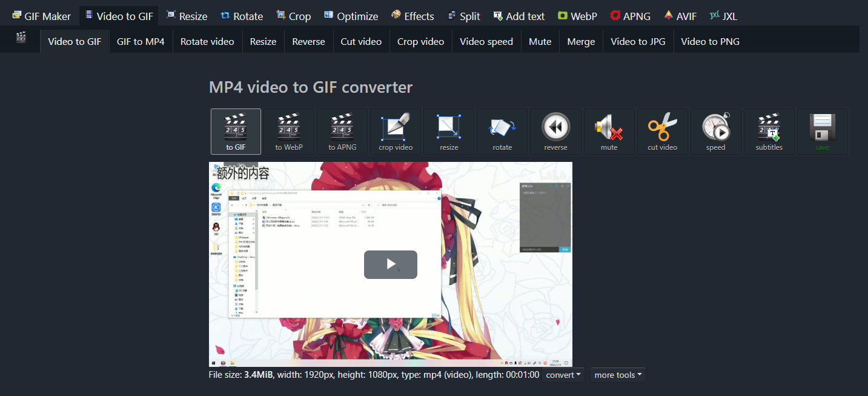Switch to the Reverse tab
Screen dimensions: 868x396
308,41
